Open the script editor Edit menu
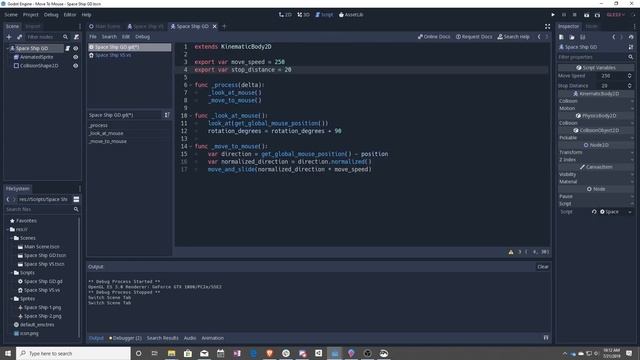The height and width of the screenshot is (360, 640). pos(126,37)
